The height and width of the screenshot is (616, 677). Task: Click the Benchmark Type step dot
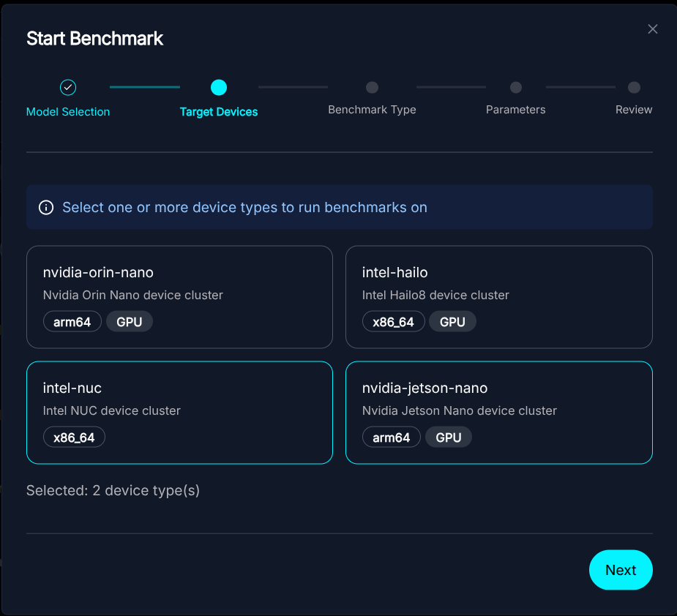tap(372, 88)
